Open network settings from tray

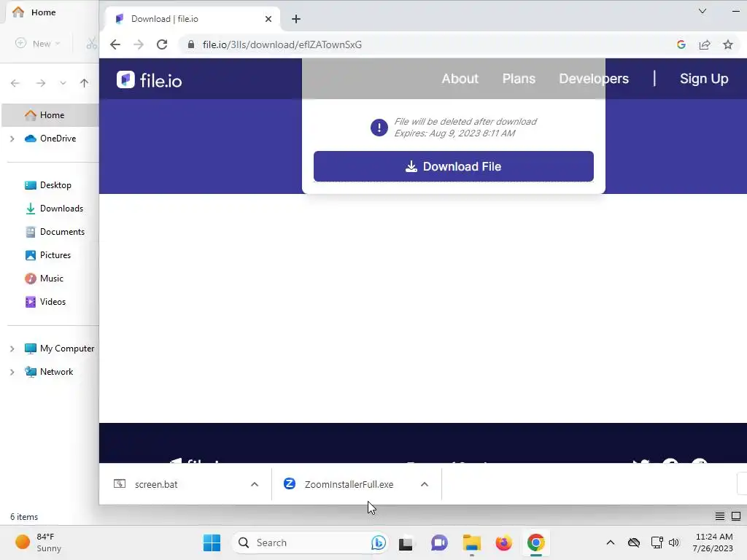click(x=657, y=542)
